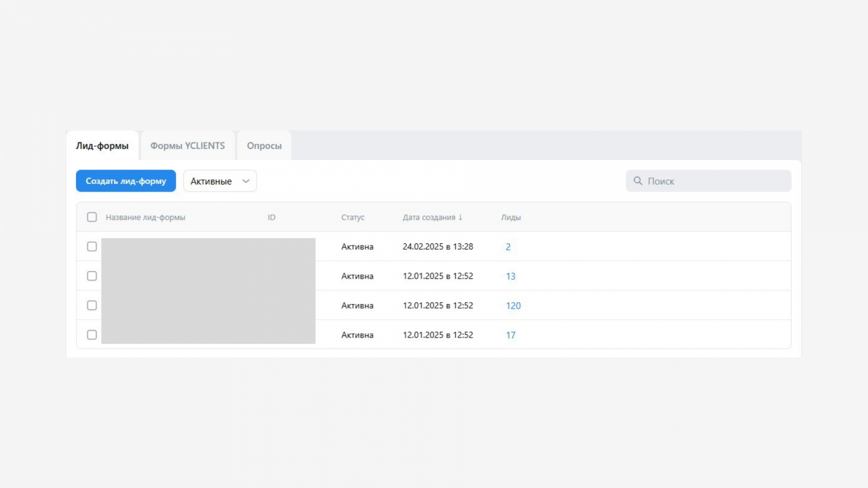Open the Активные filter dropdown
The width and height of the screenshot is (868, 488).
pos(212,181)
